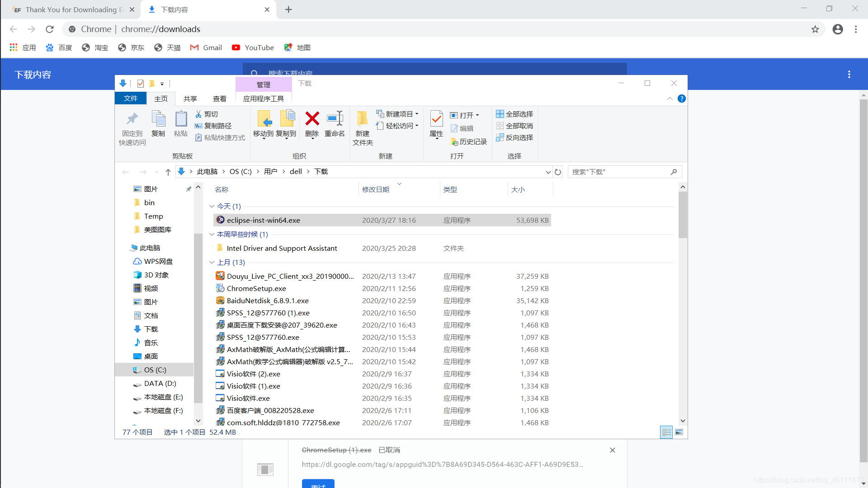This screenshot has width=868, height=488.
Task: Click the file list vertical scrollbar
Action: [683, 215]
